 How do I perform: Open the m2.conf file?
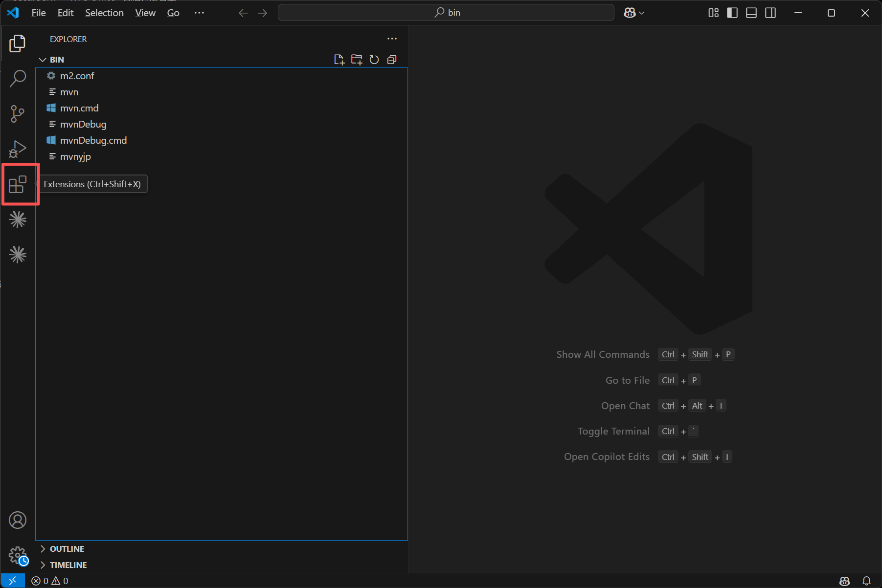(x=222, y=76)
